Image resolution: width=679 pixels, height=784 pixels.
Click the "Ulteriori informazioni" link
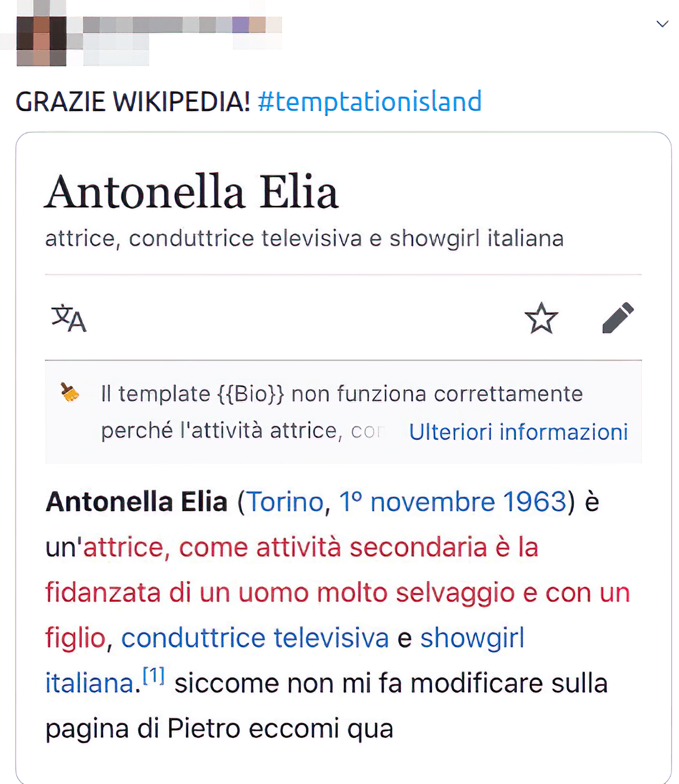[x=518, y=432]
